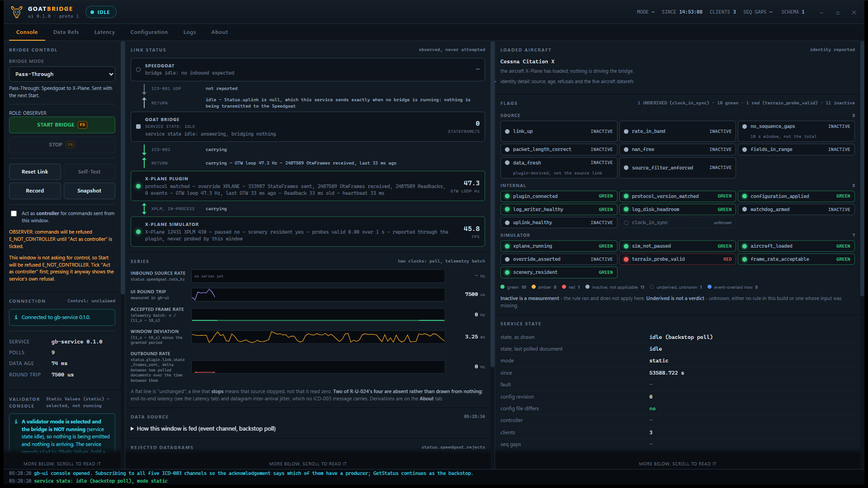Viewport: 868px width, 488px height.
Task: Click the ICD-002 green down arrow
Action: point(144,150)
